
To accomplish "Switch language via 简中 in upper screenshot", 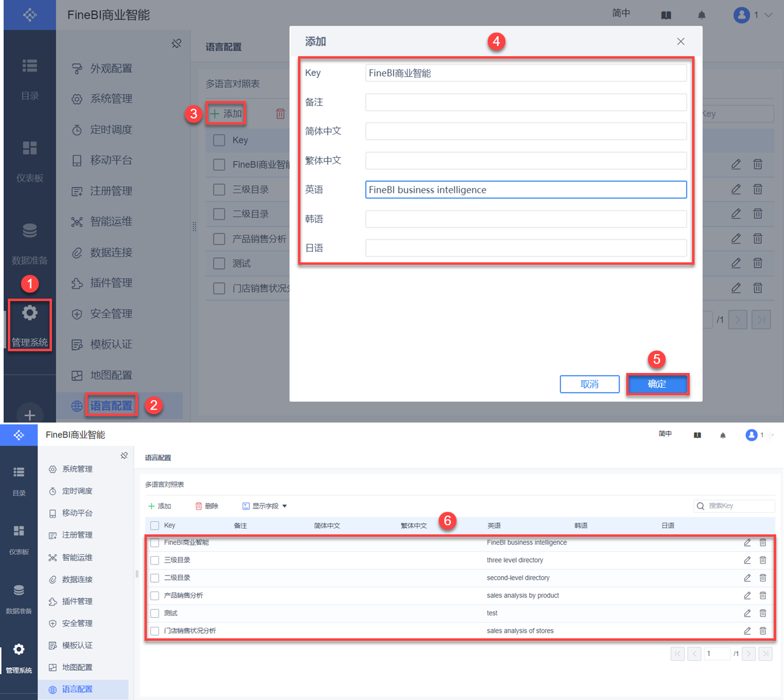I will pyautogui.click(x=621, y=13).
